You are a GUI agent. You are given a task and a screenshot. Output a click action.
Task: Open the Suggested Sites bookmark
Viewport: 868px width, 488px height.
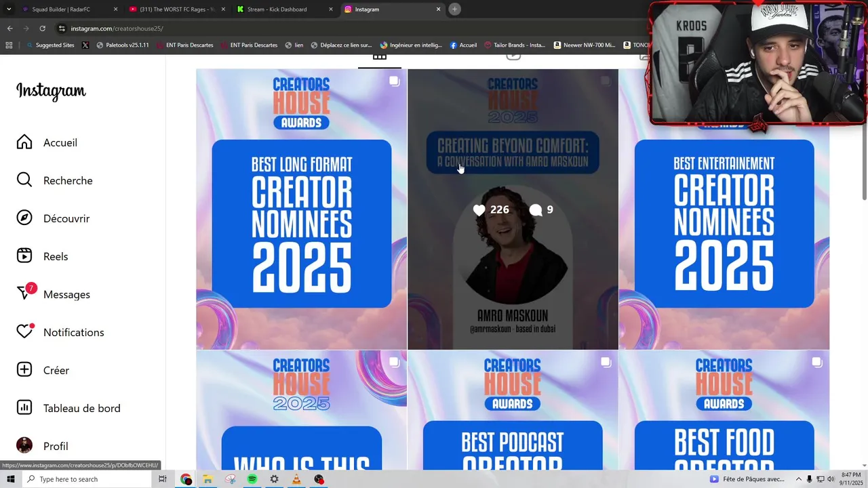50,45
